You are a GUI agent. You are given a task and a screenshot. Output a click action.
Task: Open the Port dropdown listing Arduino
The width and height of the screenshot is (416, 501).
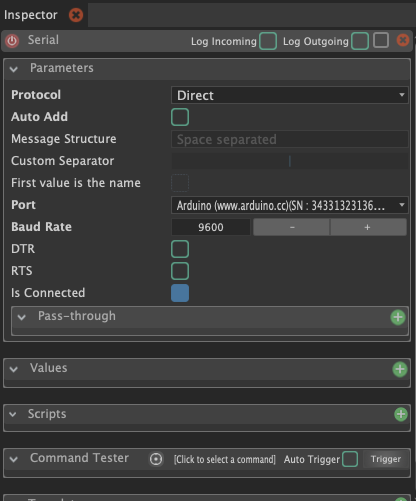[x=290, y=205]
